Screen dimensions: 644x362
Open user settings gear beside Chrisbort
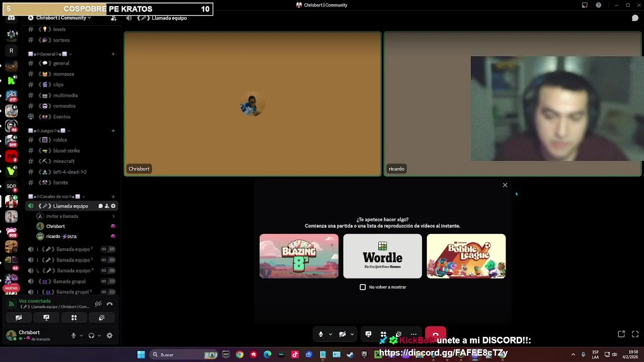(x=110, y=335)
